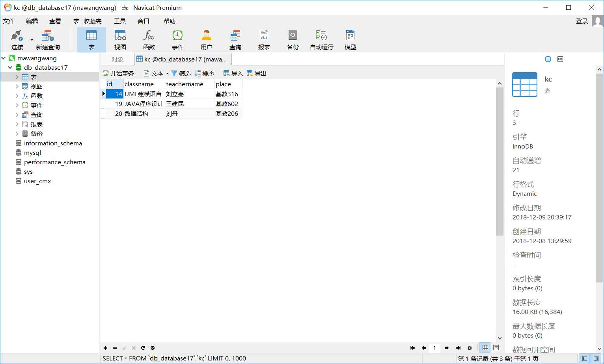604x364 pixels.
Task: Click the DDL icon in right panel
Action: coord(560,59)
